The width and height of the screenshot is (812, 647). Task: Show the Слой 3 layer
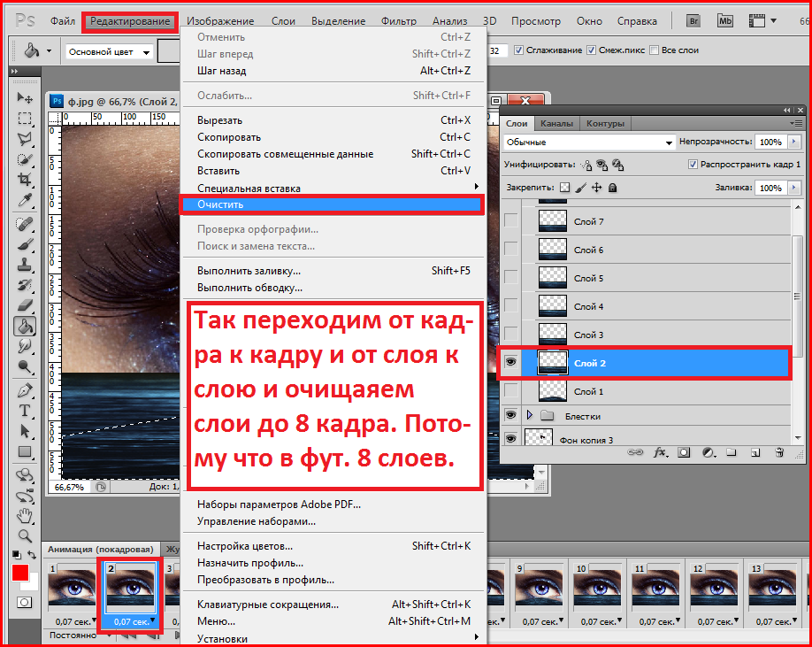510,334
